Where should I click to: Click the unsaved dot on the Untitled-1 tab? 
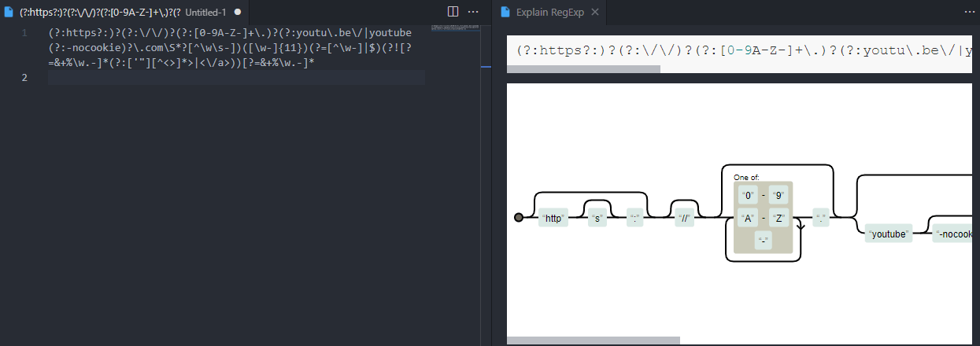click(237, 13)
